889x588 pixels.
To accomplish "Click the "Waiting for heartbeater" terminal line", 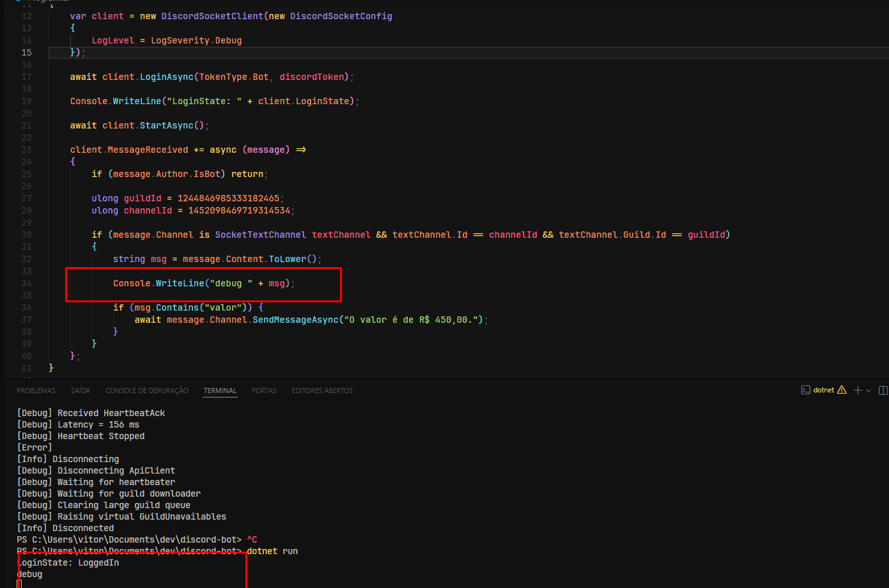I will point(96,482).
